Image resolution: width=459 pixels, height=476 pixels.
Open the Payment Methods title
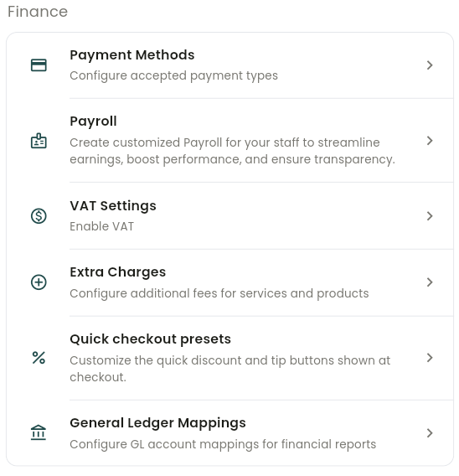click(132, 55)
